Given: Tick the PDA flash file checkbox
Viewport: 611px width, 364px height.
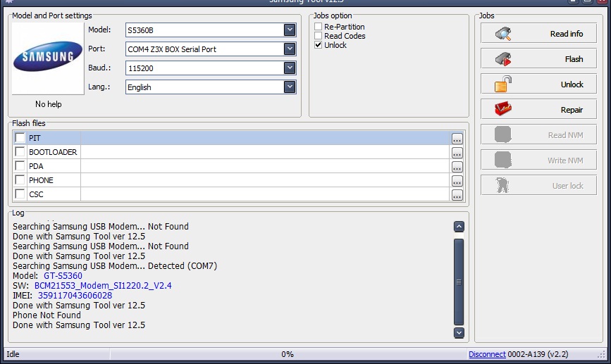Looking at the screenshot, I should pos(20,166).
